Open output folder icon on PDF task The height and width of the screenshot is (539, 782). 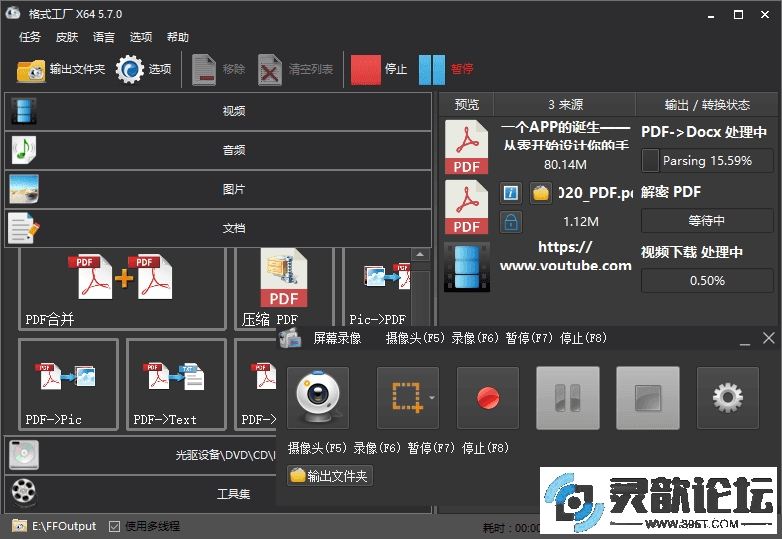(x=540, y=193)
